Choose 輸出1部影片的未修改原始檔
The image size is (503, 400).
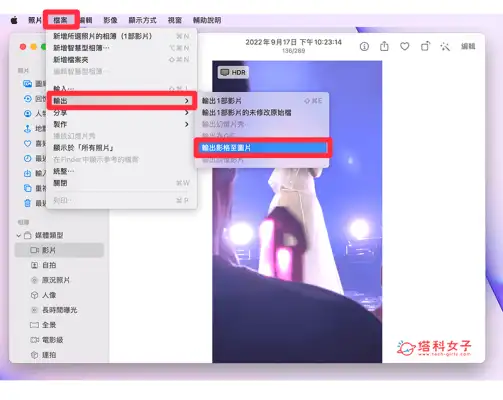(262, 113)
